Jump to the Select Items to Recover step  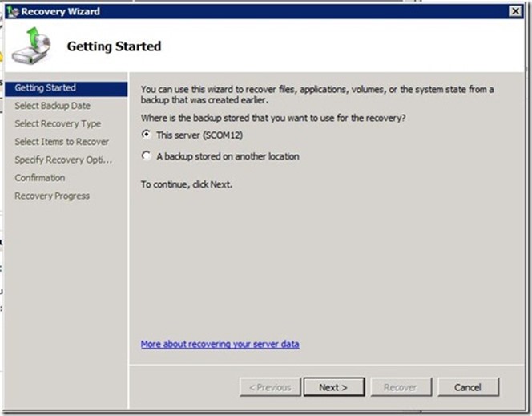[62, 142]
